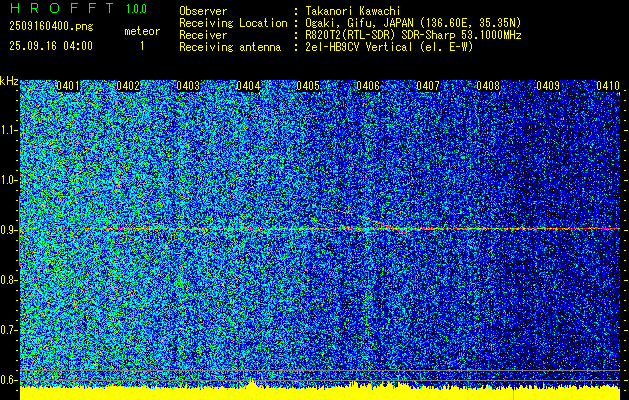
Task: Click the Receiving Location label
Action: [233, 23]
